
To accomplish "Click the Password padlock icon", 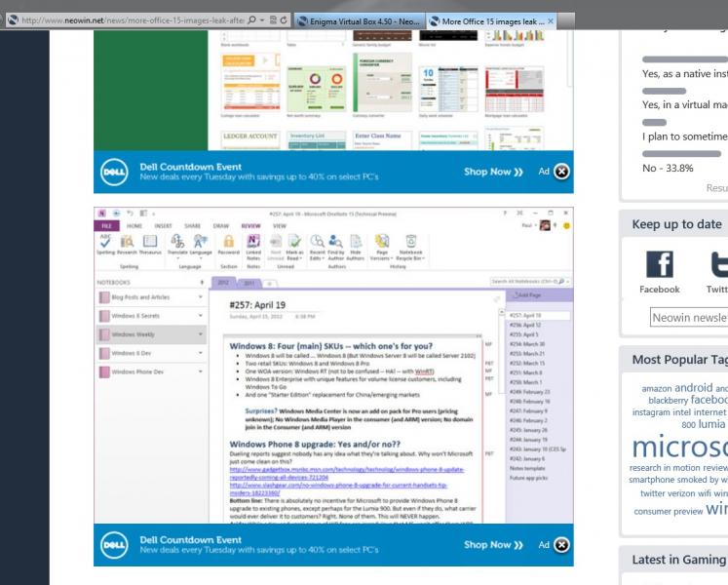I will pyautogui.click(x=228, y=241).
